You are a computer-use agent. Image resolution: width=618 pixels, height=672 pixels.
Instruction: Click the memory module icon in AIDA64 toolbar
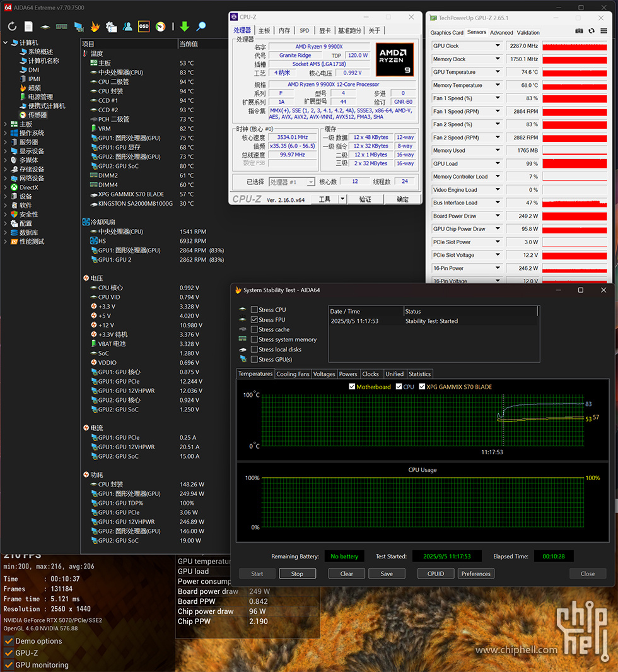pyautogui.click(x=61, y=27)
